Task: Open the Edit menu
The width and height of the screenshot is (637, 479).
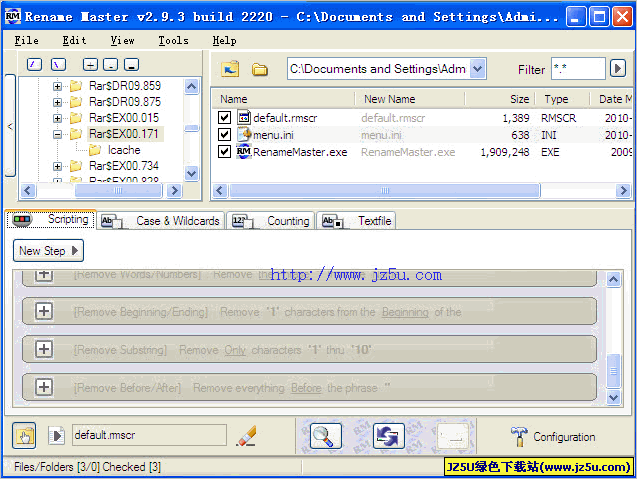Action: coord(74,40)
